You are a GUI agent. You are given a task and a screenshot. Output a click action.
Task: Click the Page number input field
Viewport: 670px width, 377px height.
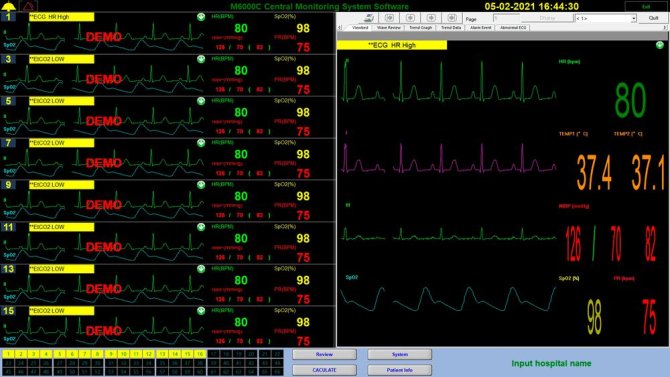[506, 18]
